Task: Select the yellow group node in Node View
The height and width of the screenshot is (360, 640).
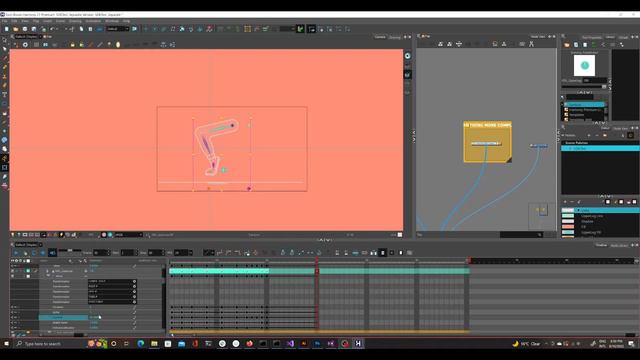Action: tap(487, 142)
